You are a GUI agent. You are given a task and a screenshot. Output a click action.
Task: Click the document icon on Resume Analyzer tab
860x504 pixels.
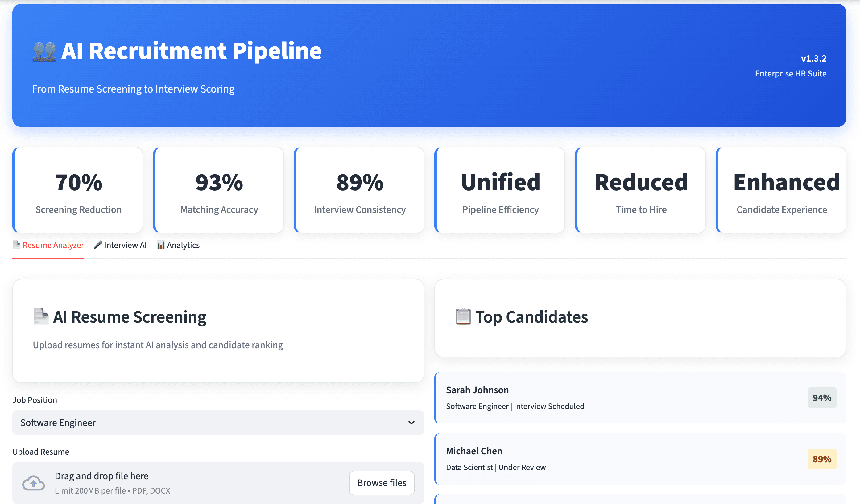[x=16, y=245]
